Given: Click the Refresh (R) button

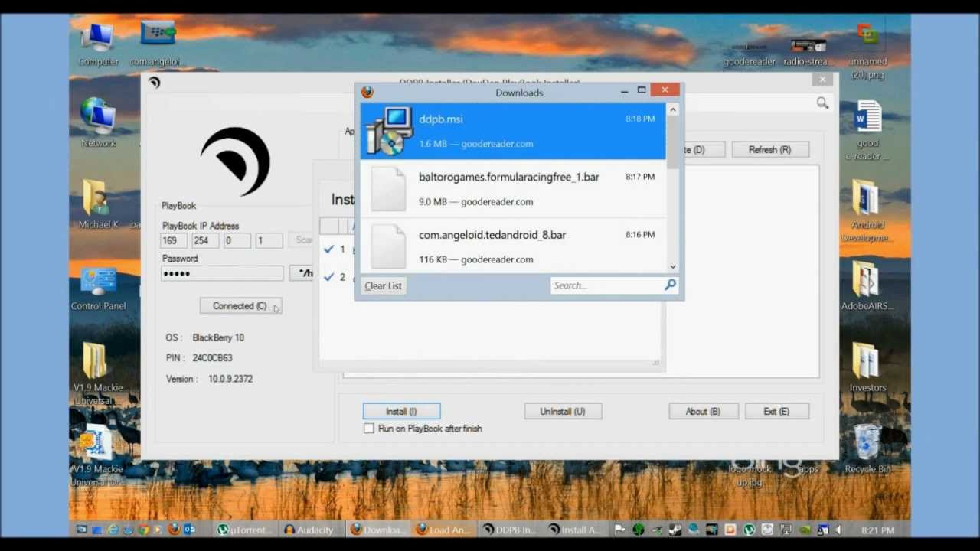Looking at the screenshot, I should tap(770, 150).
